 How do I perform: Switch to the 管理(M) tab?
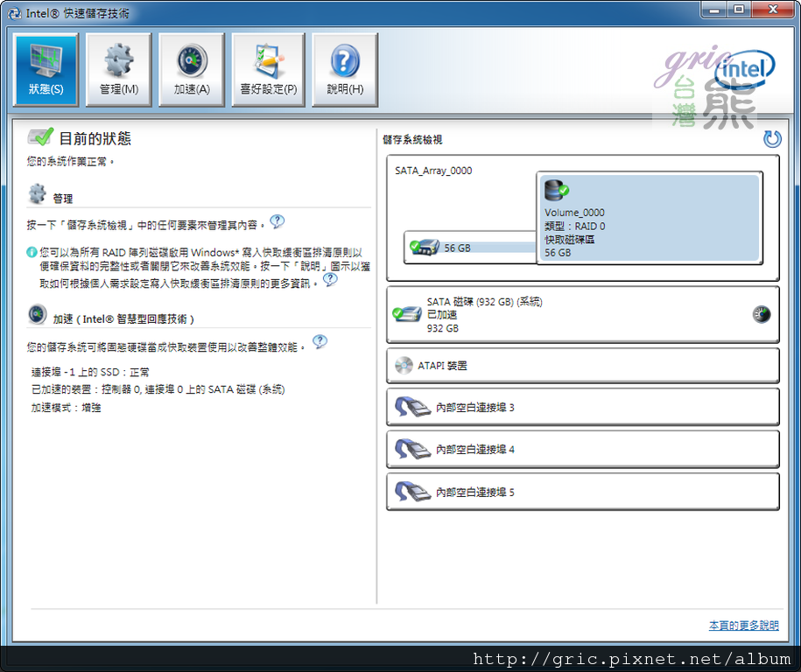click(x=118, y=70)
